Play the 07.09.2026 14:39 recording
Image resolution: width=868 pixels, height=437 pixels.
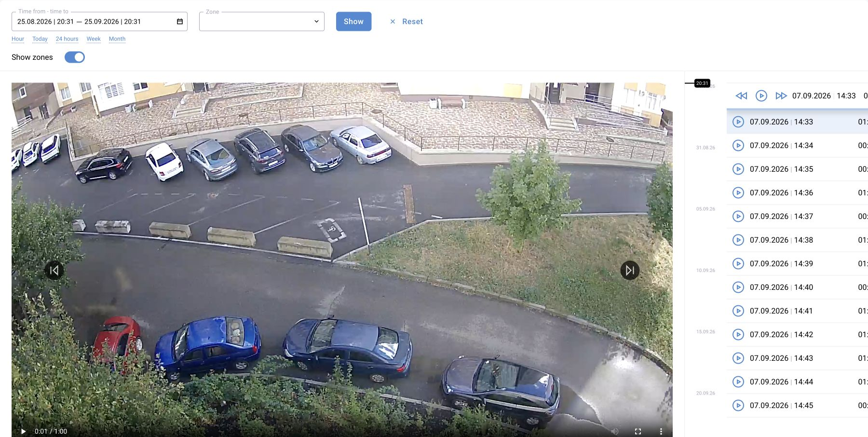point(738,264)
